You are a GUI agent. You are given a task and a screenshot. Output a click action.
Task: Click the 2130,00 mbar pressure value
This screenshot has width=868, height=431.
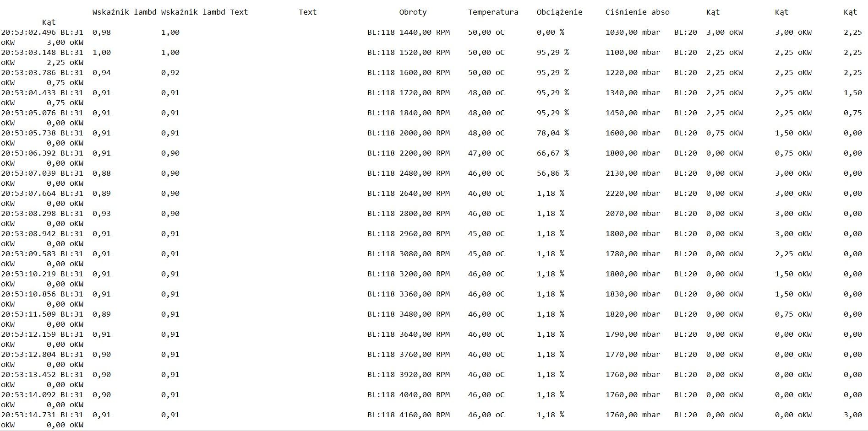coord(633,173)
